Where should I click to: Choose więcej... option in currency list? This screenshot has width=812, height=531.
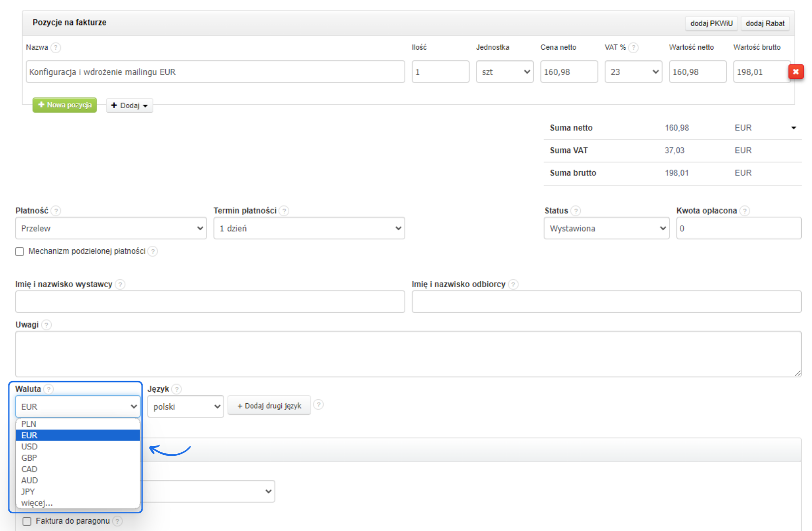(x=37, y=503)
